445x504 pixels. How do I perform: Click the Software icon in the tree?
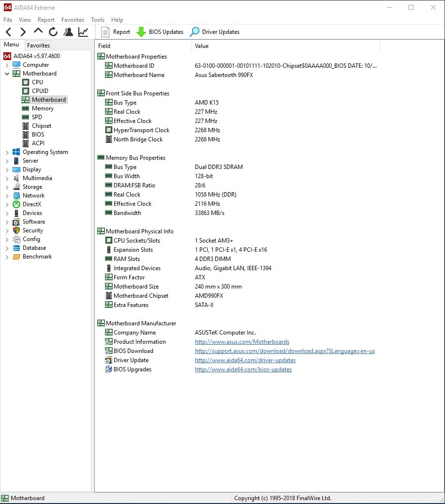(x=16, y=222)
